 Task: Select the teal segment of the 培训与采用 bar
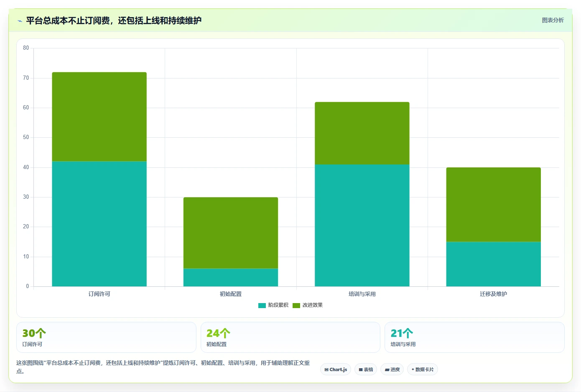click(x=362, y=225)
